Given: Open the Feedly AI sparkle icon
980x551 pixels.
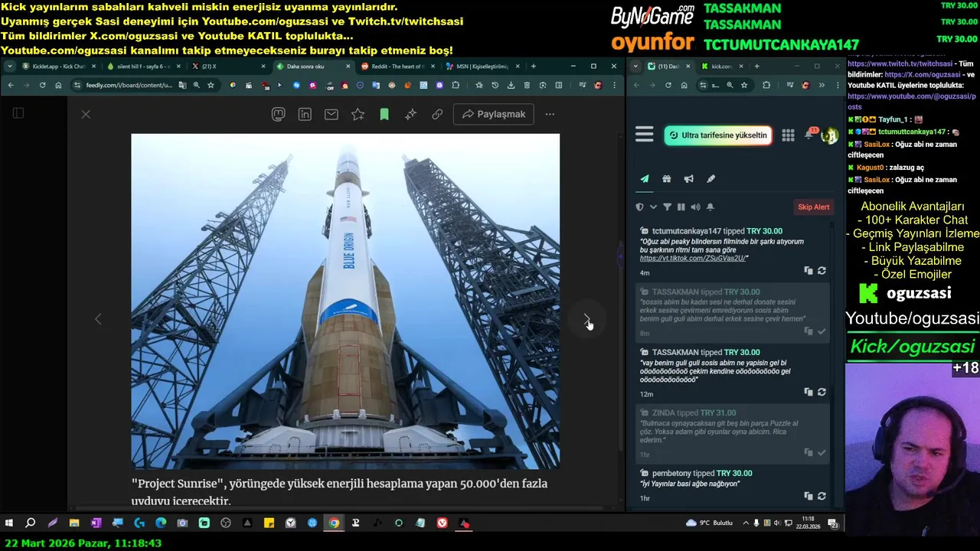Looking at the screenshot, I should (x=410, y=114).
